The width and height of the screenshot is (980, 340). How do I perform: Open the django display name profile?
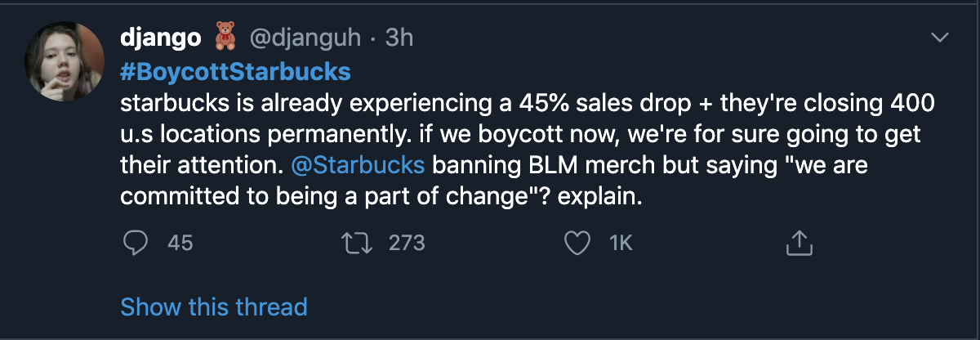[x=161, y=38]
